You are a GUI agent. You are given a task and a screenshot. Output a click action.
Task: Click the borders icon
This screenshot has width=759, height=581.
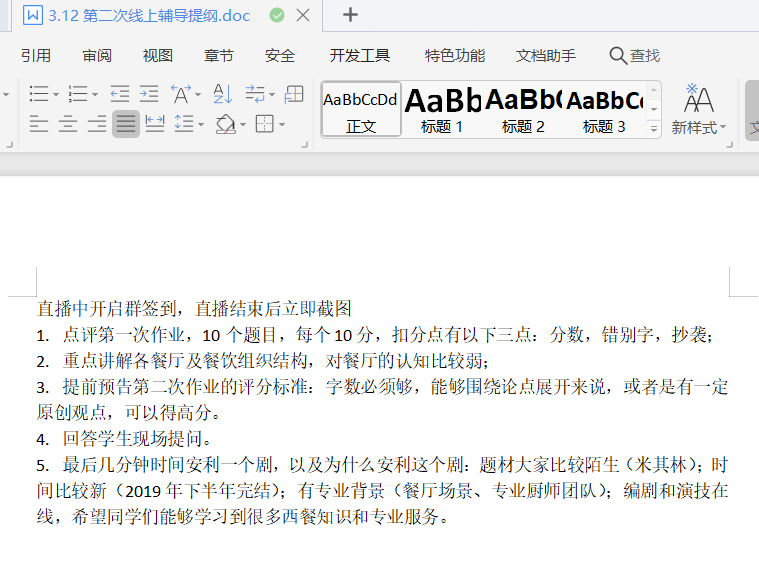point(265,124)
